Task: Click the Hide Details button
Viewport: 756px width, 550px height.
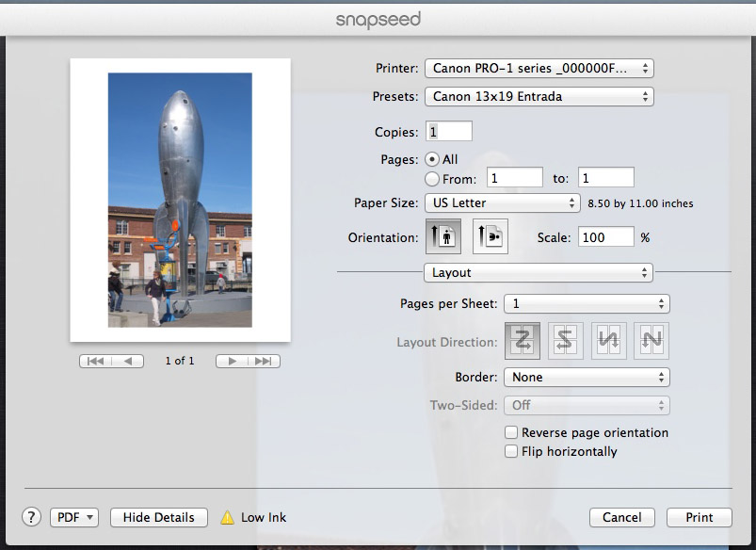Action: [x=158, y=517]
